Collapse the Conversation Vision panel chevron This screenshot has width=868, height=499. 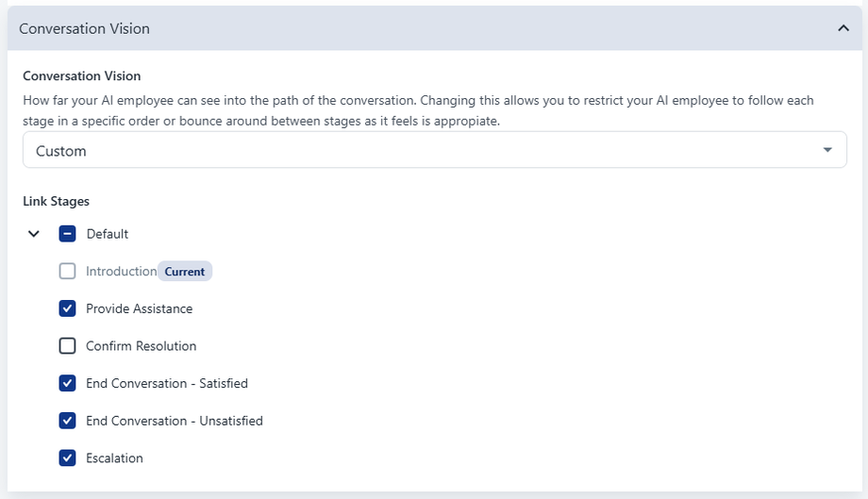(843, 28)
